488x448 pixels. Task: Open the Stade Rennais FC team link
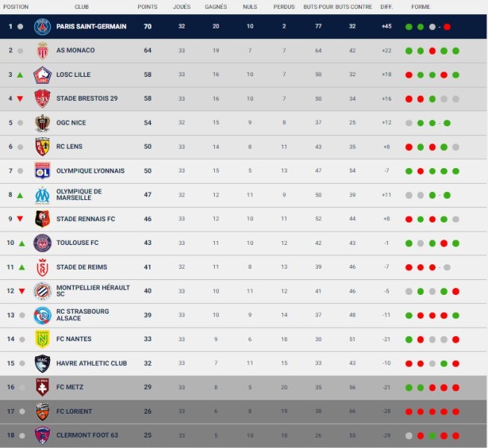tap(86, 220)
